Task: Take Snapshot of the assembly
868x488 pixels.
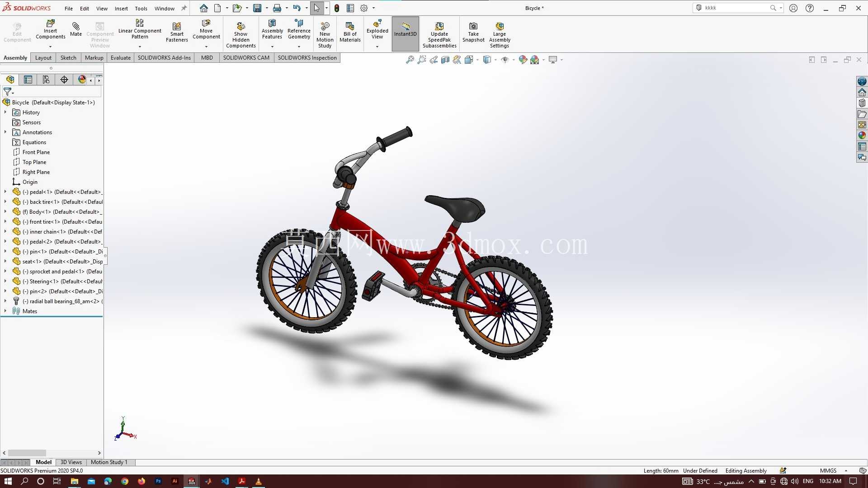Action: point(473,32)
